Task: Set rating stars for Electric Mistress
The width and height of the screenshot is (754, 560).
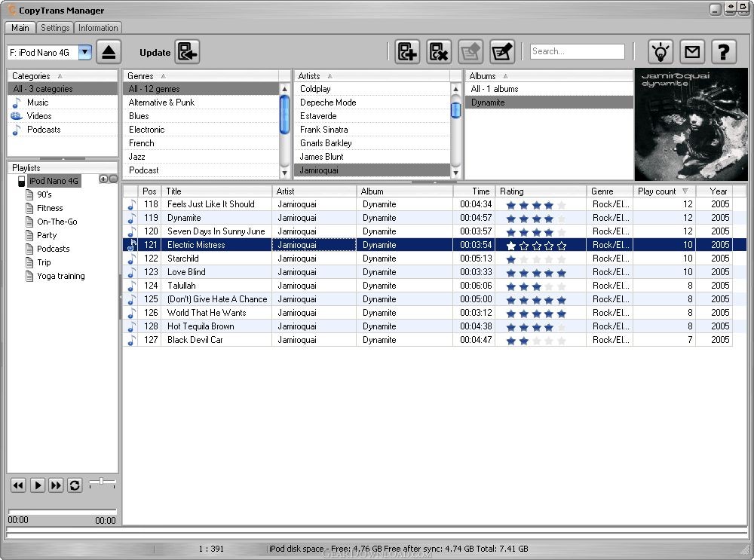Action: (x=536, y=246)
